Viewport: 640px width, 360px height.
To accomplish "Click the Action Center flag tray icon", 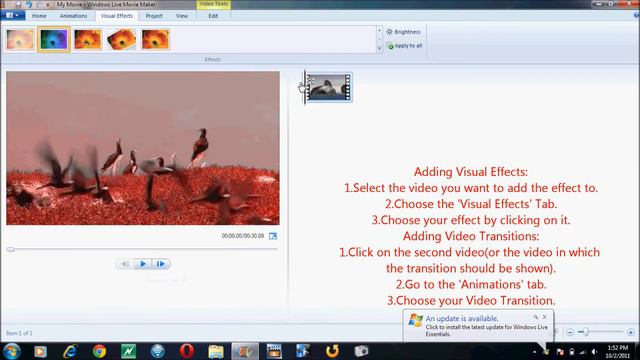I will (560, 352).
